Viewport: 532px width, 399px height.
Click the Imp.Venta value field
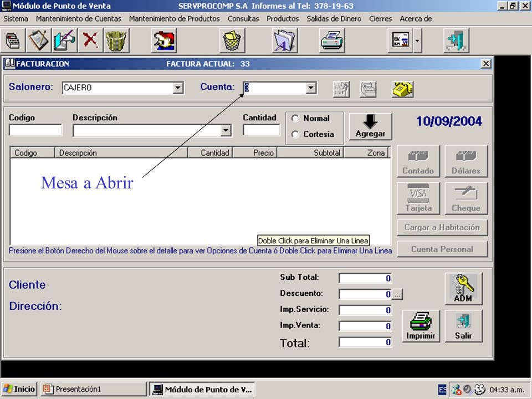click(365, 326)
